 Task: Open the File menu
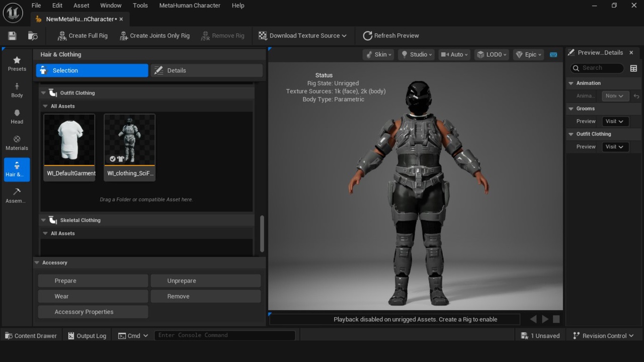(x=36, y=6)
